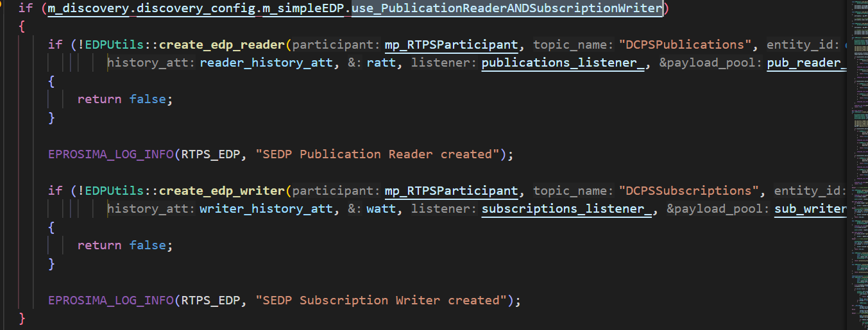
Task: Click m_discovery in the if condition
Action: point(89,8)
